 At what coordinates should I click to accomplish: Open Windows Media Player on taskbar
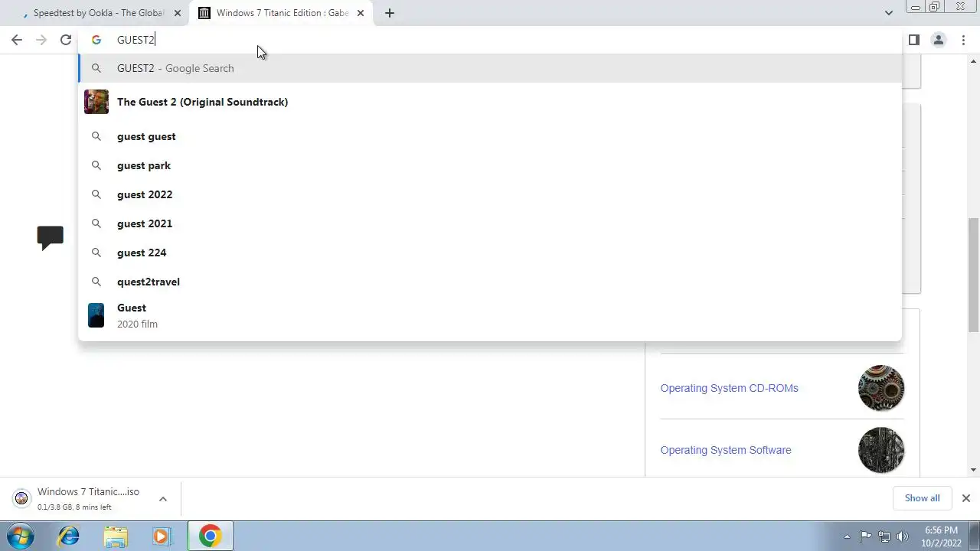(x=162, y=536)
